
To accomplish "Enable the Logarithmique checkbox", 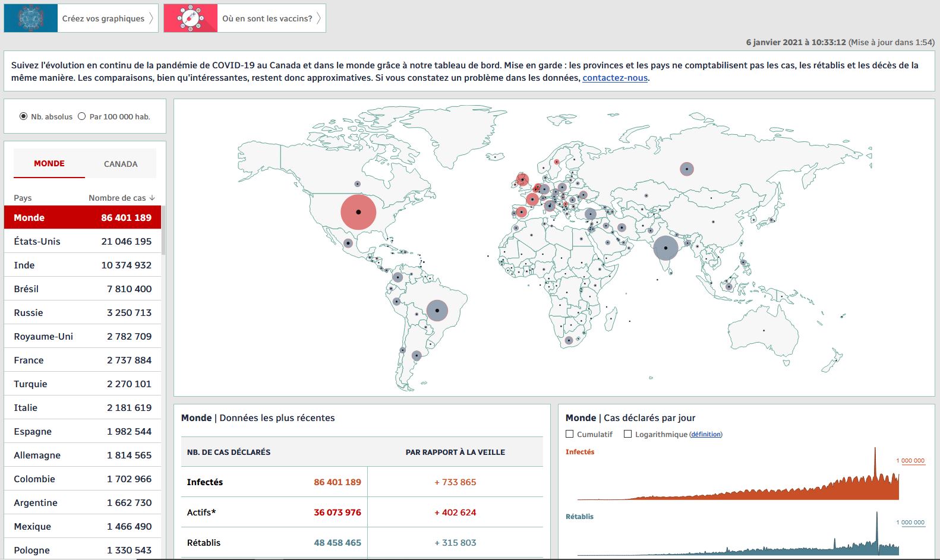I will coord(627,434).
